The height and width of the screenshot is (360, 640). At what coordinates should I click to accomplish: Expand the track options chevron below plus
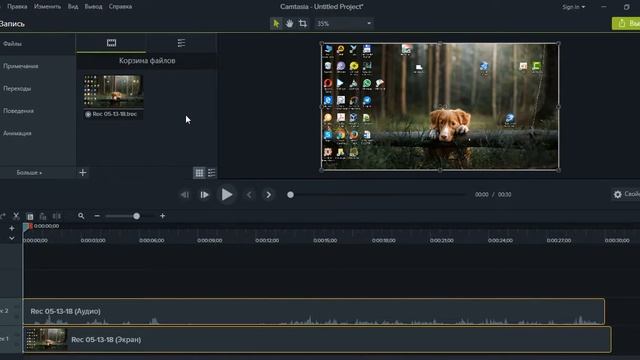pyautogui.click(x=12, y=238)
